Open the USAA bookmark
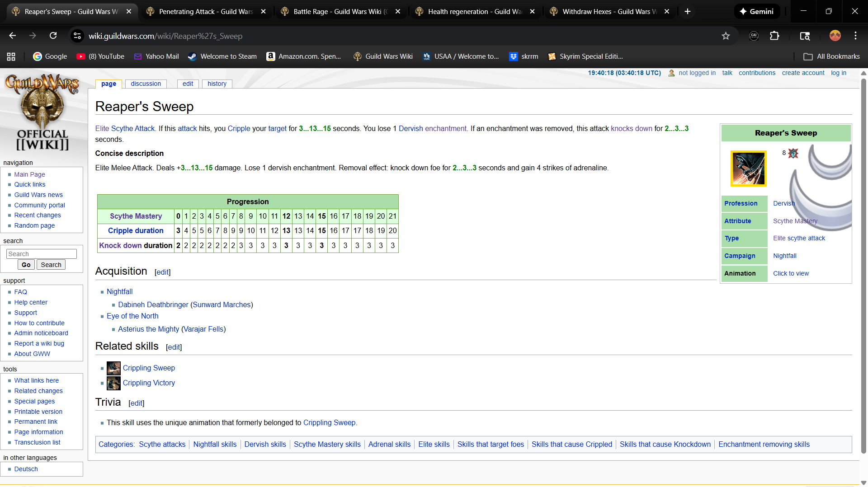Screen dimensions: 868x487 (x=461, y=56)
